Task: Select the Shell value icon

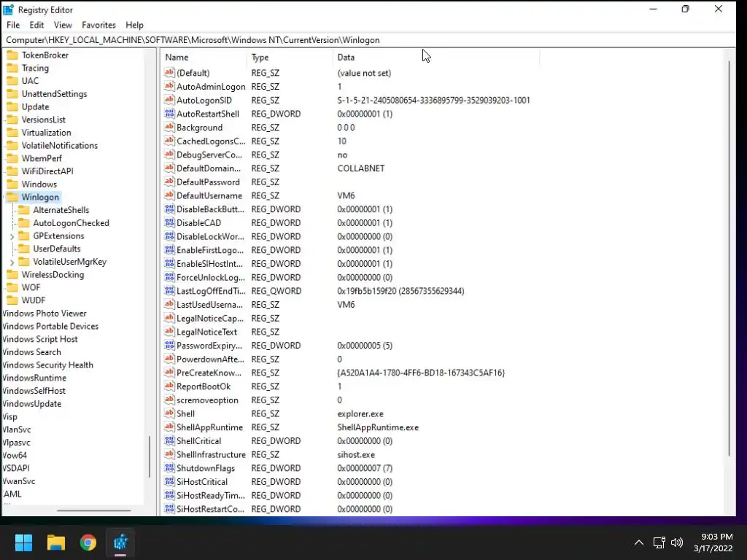Action: [169, 413]
